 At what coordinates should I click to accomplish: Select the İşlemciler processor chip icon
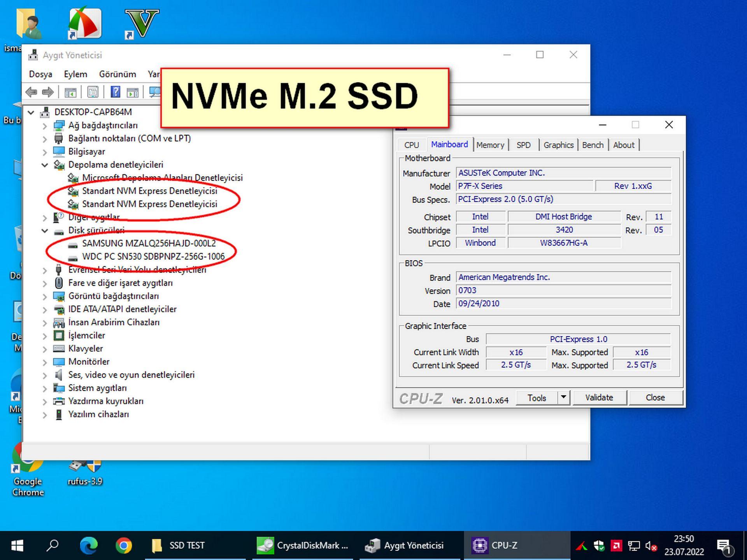tap(59, 335)
